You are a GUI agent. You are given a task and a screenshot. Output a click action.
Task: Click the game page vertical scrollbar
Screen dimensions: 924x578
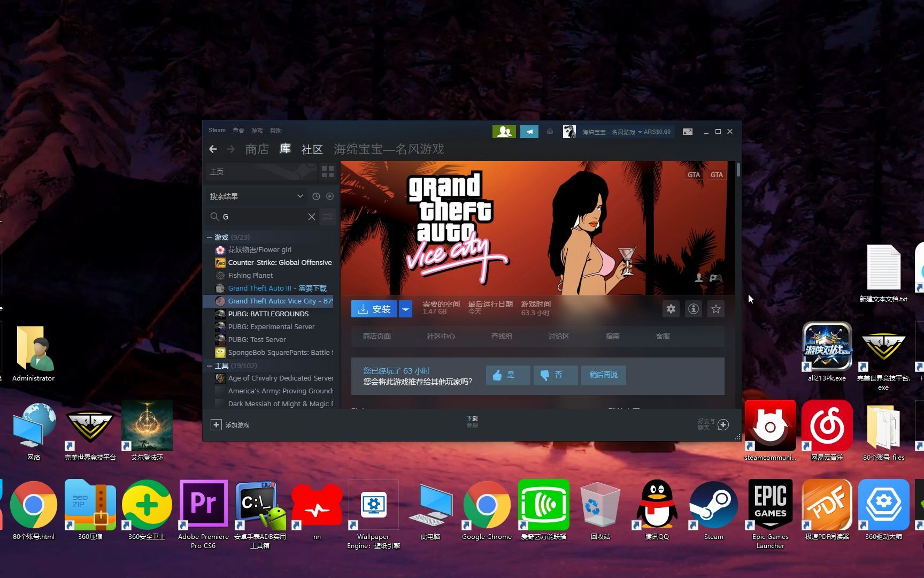(738, 170)
